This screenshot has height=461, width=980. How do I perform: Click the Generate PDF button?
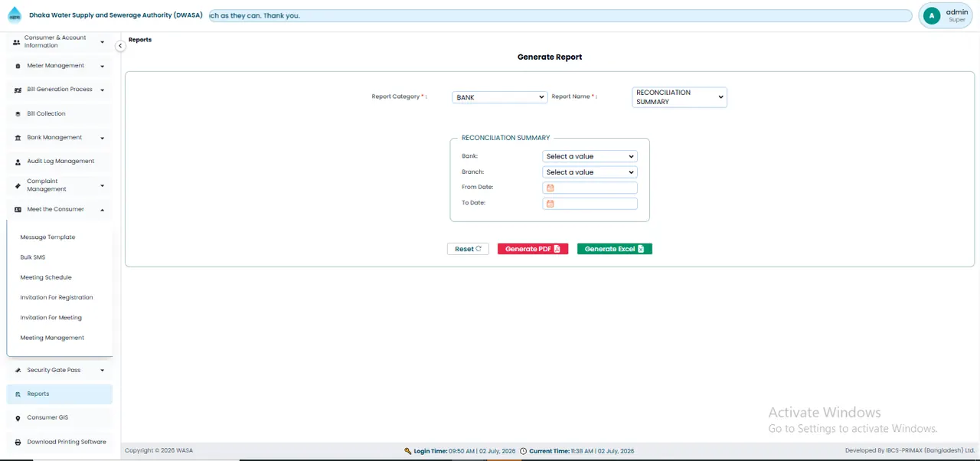(x=533, y=249)
